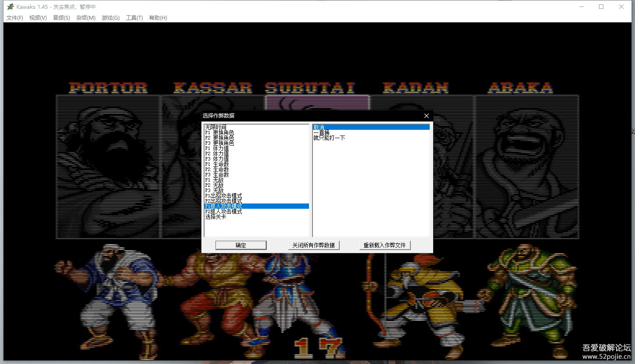Viewport: 635px width, 364px height.
Task: Open the 音频(S) menu
Action: pyautogui.click(x=61, y=18)
